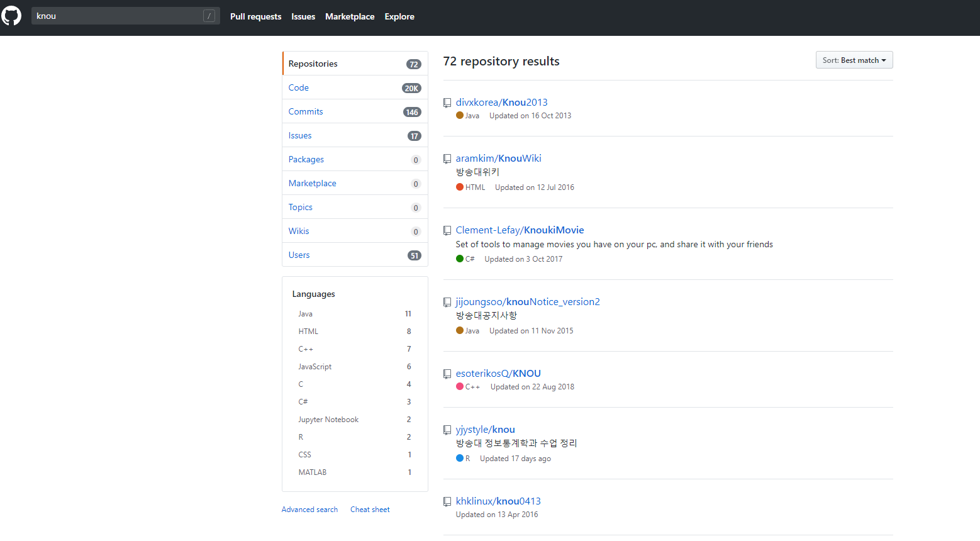980x541 pixels.
Task: Filter results by MATLAB language
Action: pos(355,472)
